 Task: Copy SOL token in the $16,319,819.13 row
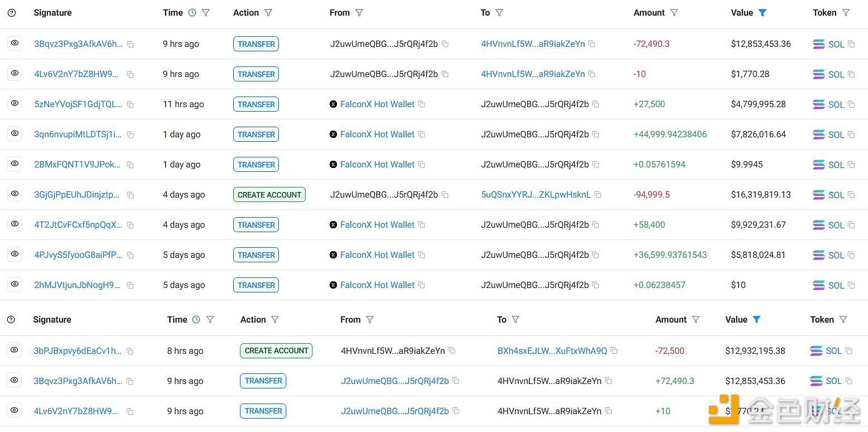(x=851, y=195)
